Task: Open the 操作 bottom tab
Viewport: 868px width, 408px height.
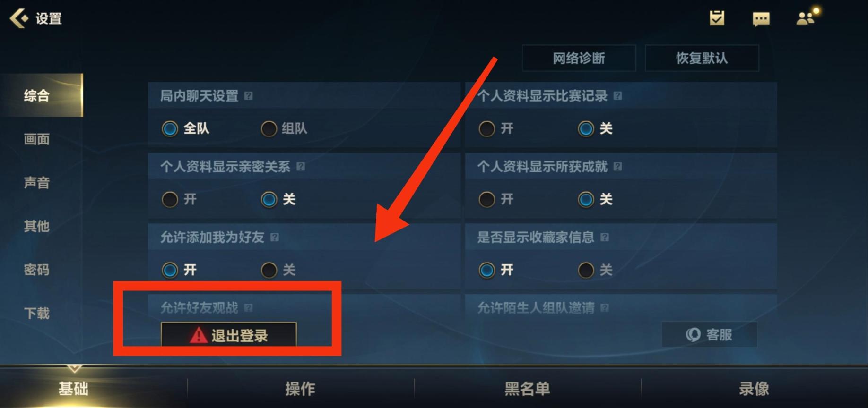Action: tap(300, 389)
